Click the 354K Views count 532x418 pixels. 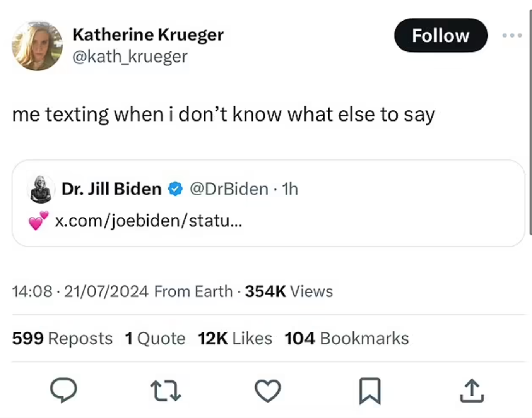point(289,291)
